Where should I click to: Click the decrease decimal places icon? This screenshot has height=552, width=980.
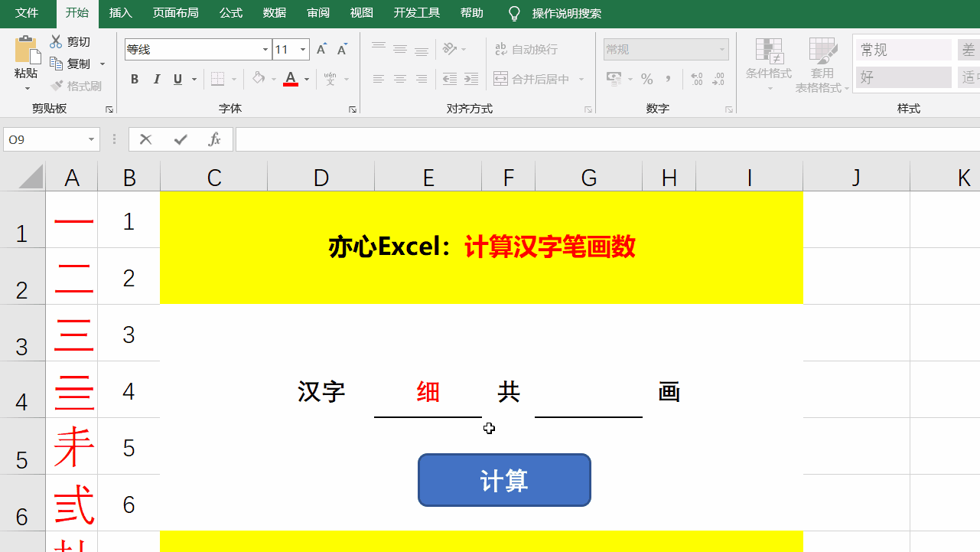tap(718, 79)
